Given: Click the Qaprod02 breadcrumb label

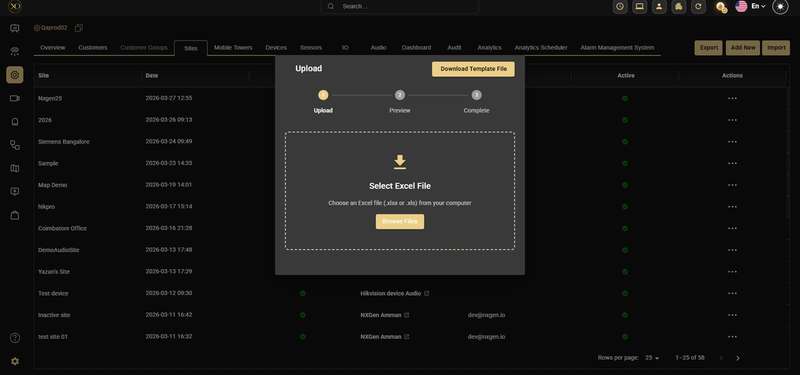Looking at the screenshot, I should 54,28.
